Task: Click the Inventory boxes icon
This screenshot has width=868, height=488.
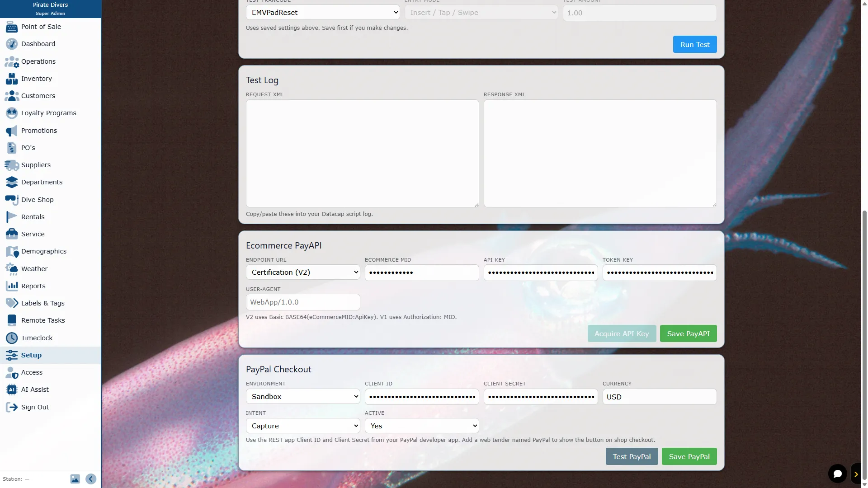Action: pos(12,79)
